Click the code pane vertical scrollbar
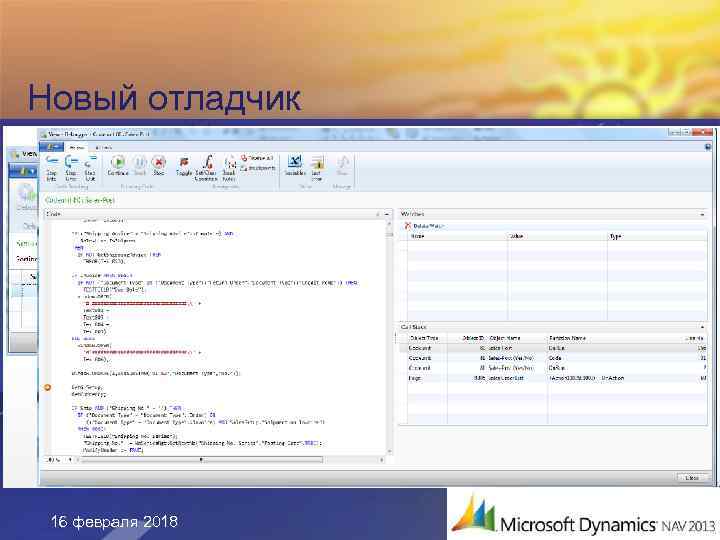The width and height of the screenshot is (720, 540). [x=390, y=338]
